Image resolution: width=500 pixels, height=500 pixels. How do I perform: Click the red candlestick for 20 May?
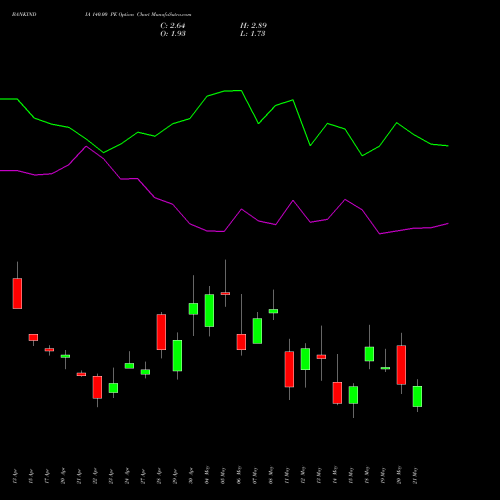pos(401,365)
